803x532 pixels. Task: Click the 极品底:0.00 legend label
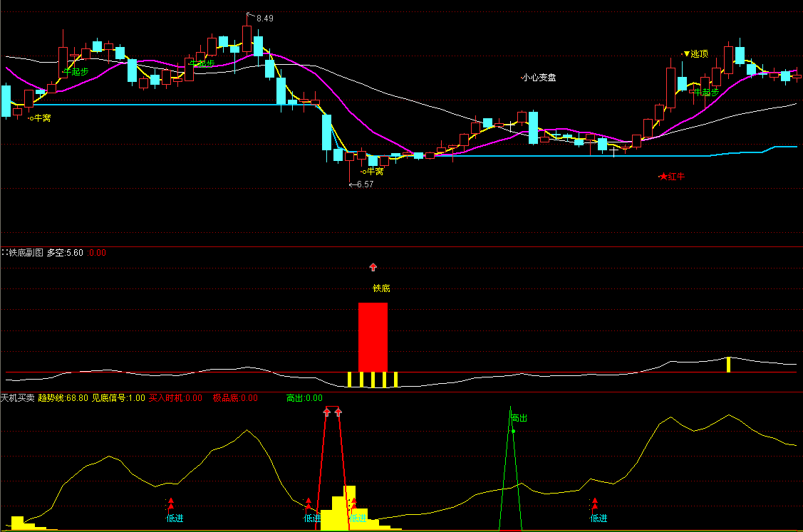point(235,398)
